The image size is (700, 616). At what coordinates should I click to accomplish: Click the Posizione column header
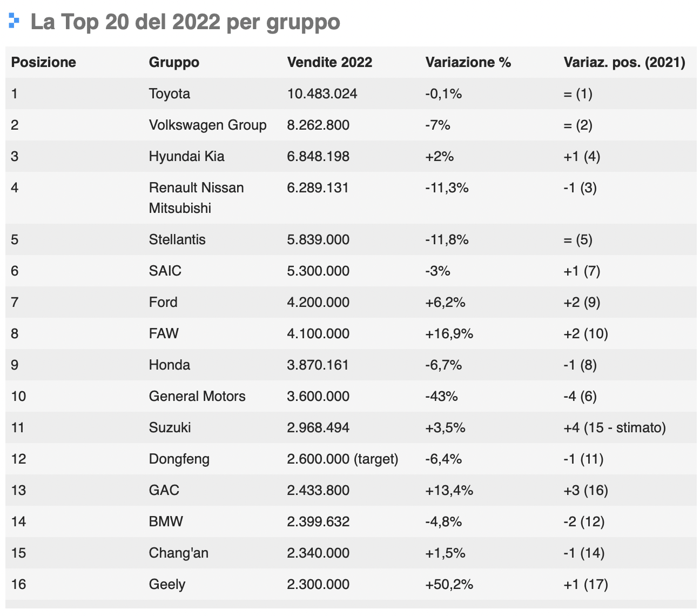[44, 62]
